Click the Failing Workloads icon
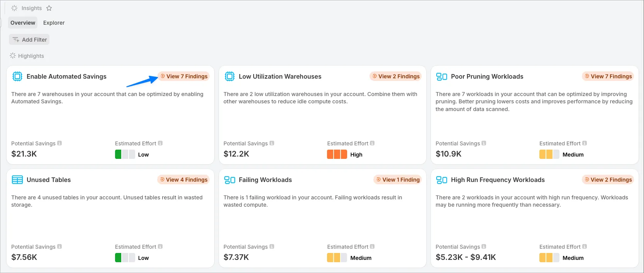644x273 pixels. [x=230, y=180]
